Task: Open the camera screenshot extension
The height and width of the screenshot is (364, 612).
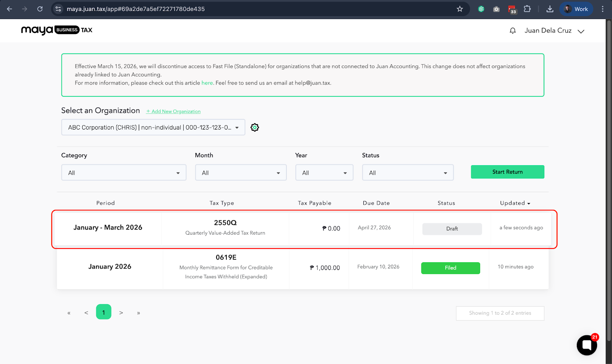Action: click(496, 9)
